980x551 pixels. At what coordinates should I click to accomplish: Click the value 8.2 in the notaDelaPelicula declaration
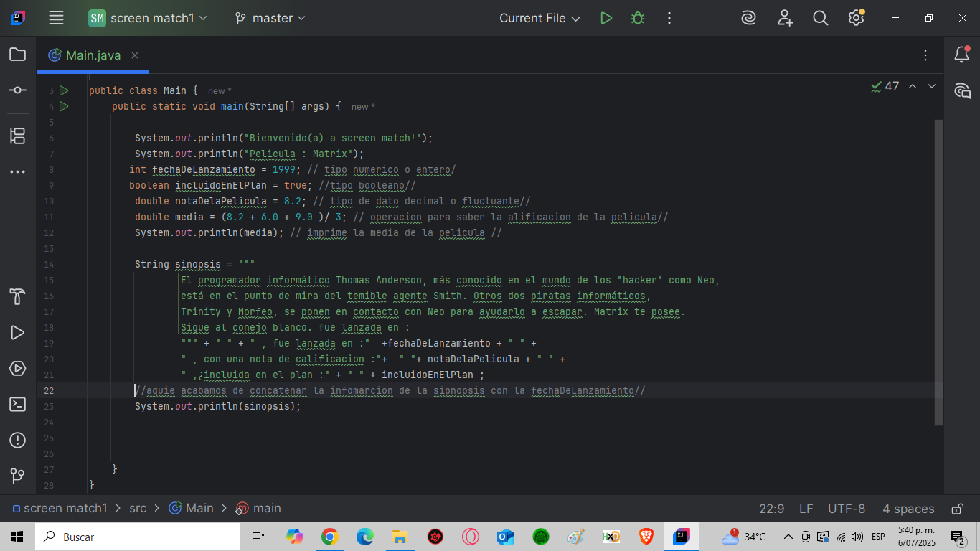click(293, 201)
